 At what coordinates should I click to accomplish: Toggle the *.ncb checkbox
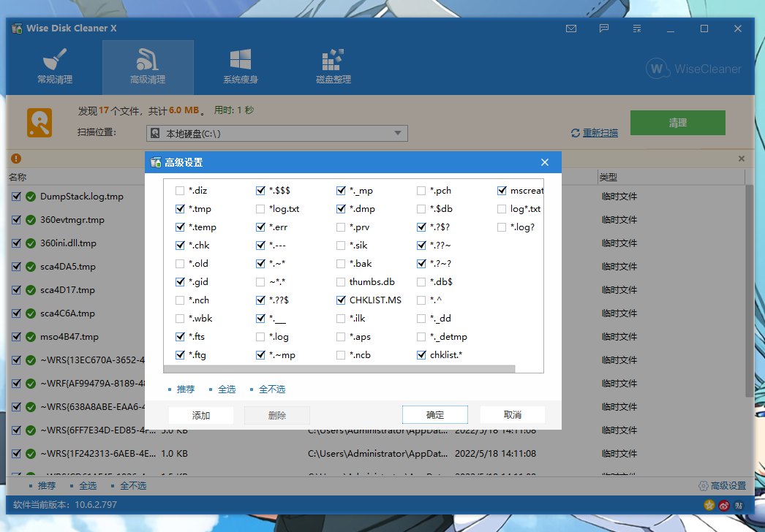(x=341, y=355)
